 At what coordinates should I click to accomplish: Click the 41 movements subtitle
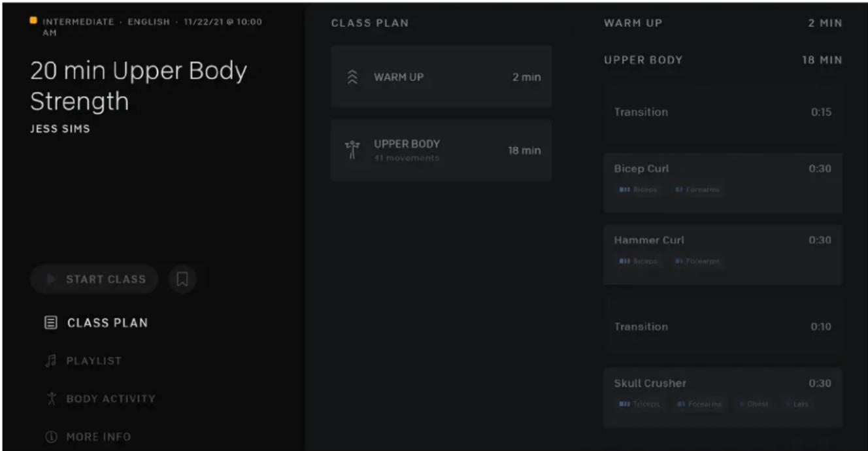(407, 158)
